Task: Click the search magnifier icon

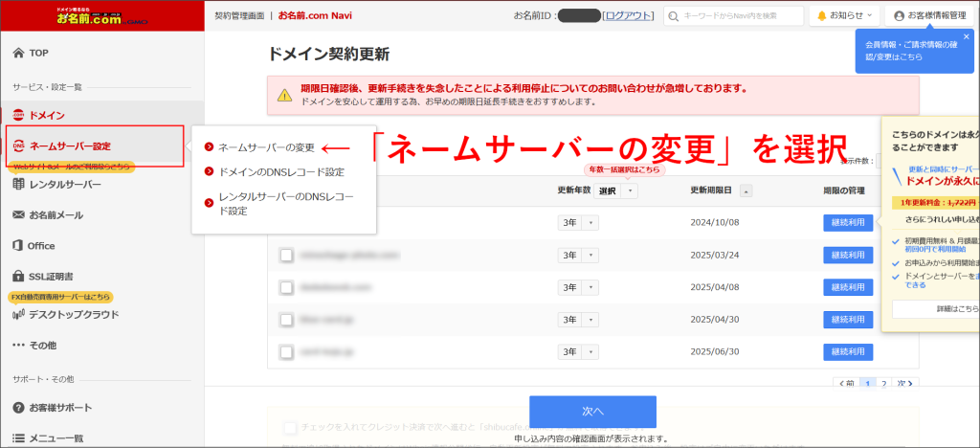Action: pos(674,16)
